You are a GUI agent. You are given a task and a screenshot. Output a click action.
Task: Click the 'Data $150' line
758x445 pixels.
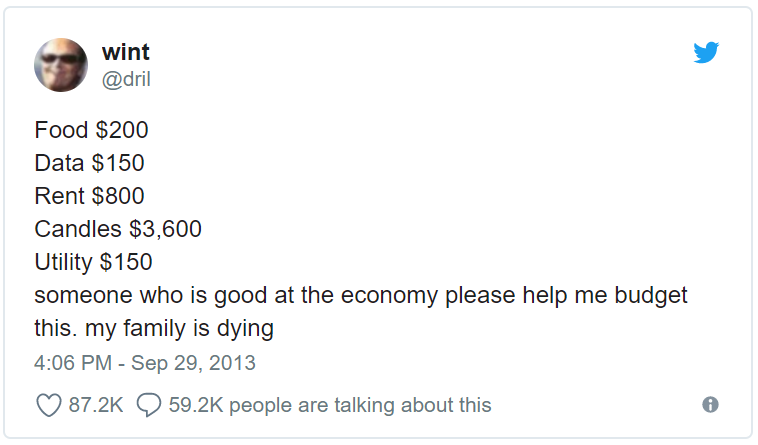tap(89, 163)
